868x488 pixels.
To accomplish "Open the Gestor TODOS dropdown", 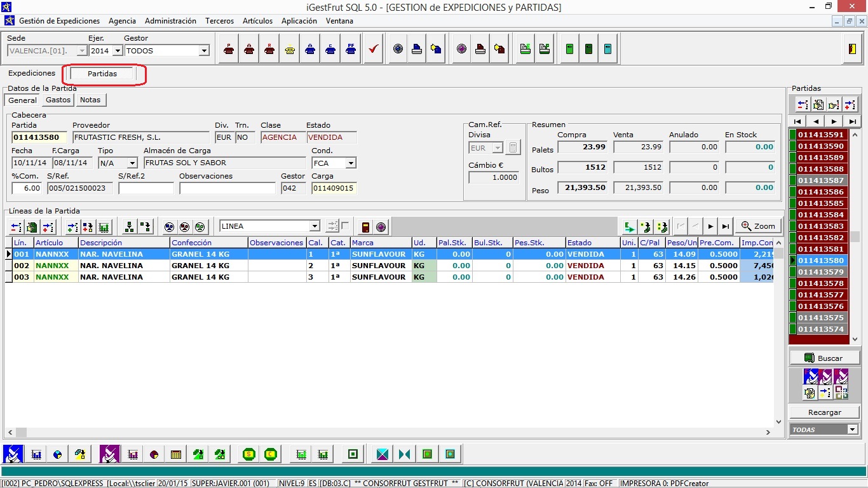I will [x=204, y=51].
